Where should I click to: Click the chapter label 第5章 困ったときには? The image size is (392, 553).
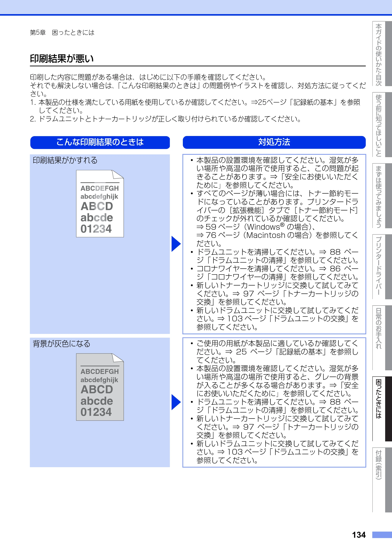point(62,33)
